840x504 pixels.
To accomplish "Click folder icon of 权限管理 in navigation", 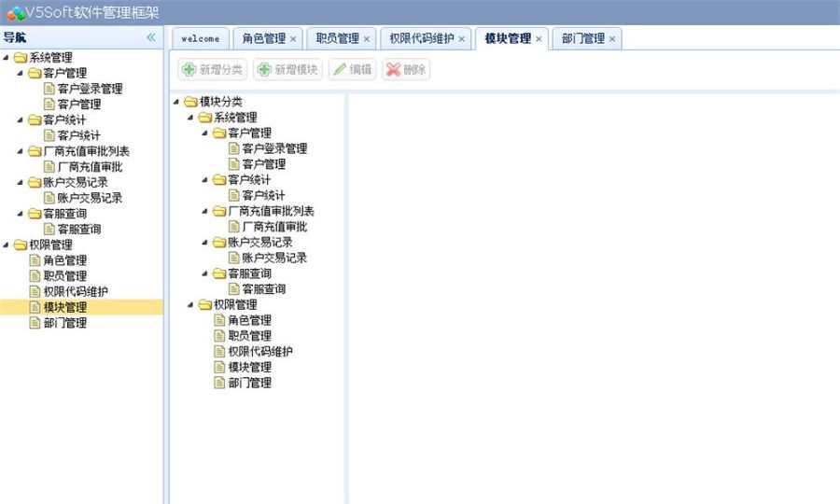I will [21, 245].
